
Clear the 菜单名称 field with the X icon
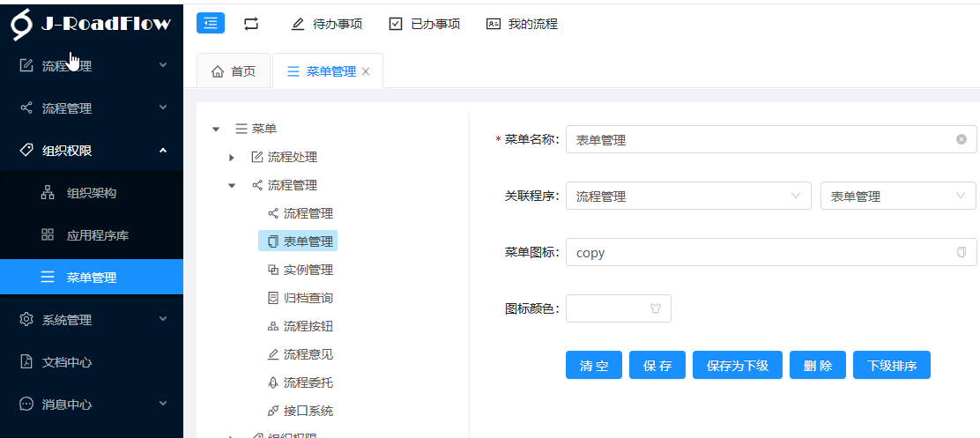[x=961, y=139]
